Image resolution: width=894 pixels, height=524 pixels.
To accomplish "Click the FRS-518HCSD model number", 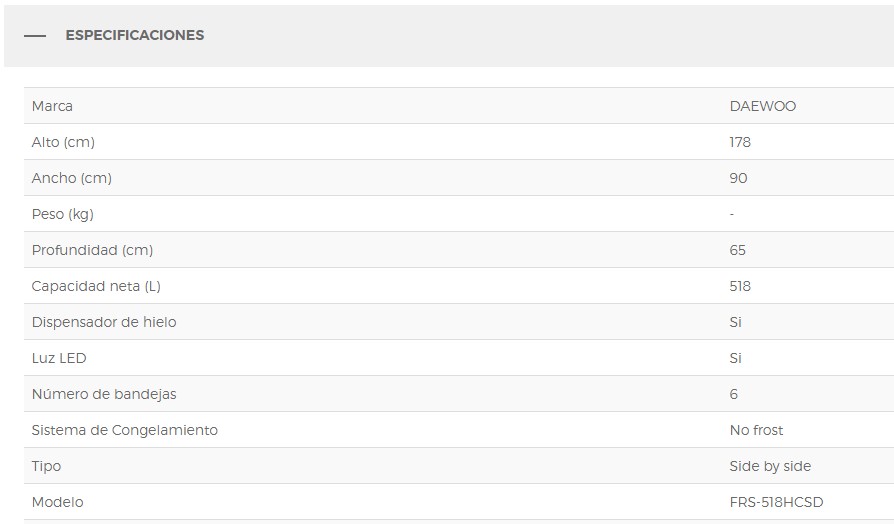I will click(x=777, y=502).
